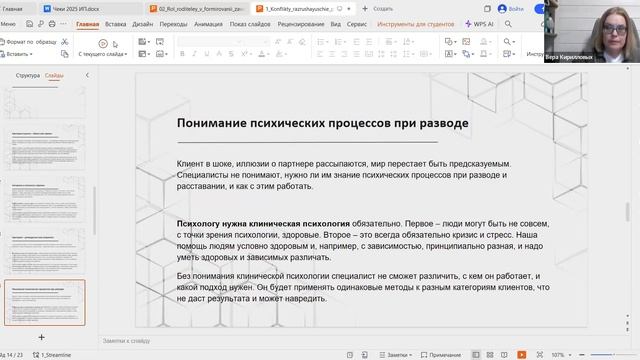This screenshot has width=640, height=360.
Task: Click the restore windows icon near Войти
Action: pyautogui.click(x=487, y=9)
